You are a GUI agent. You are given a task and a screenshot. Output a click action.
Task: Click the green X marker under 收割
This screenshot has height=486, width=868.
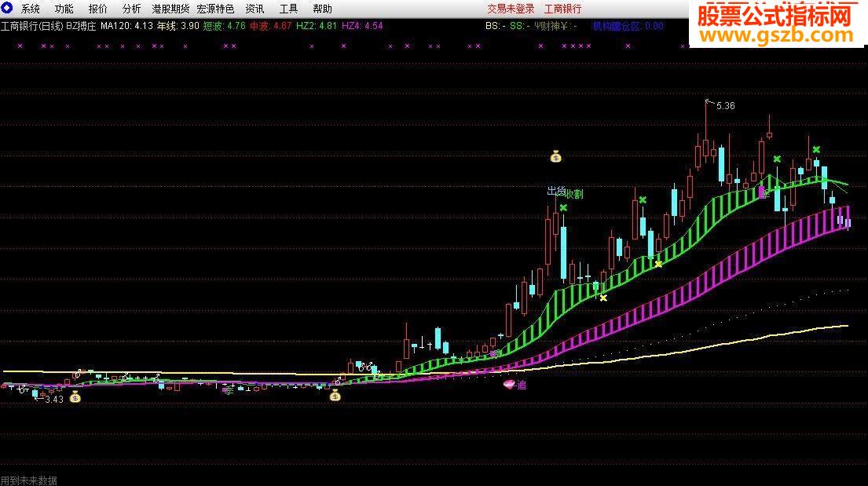tap(563, 208)
